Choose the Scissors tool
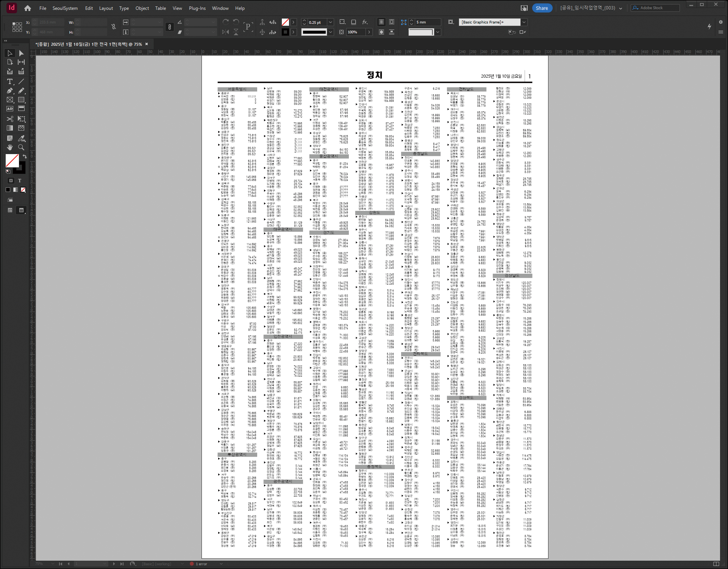728x569 pixels. [10, 119]
